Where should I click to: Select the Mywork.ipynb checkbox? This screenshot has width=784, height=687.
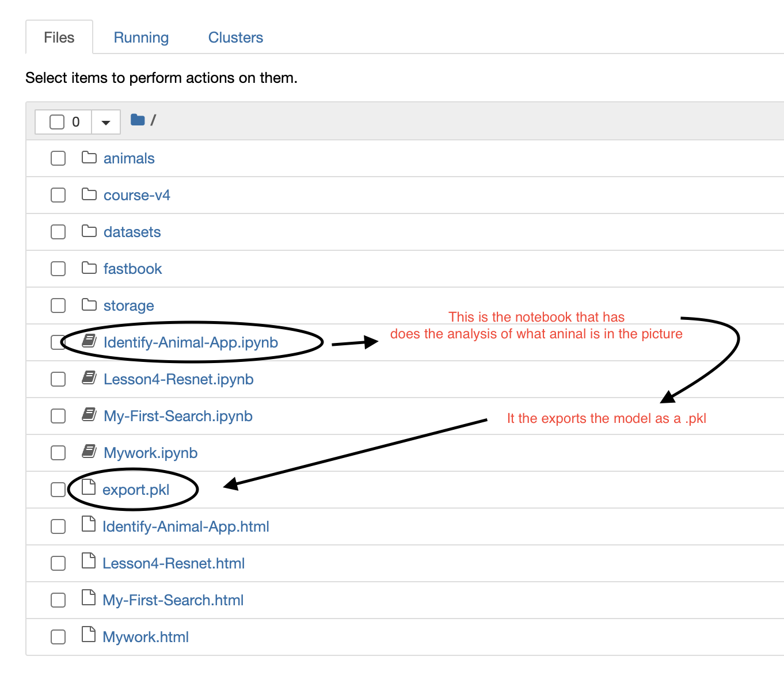(x=58, y=453)
